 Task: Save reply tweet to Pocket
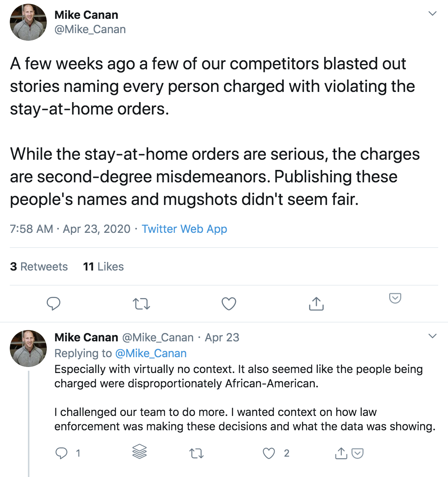357,453
